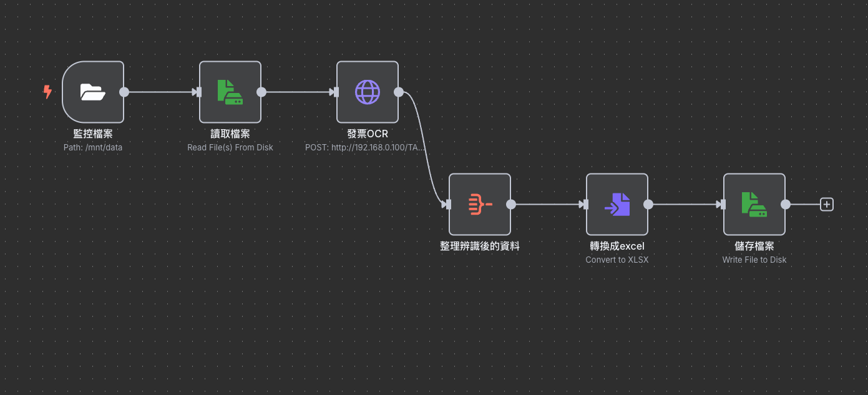This screenshot has width=868, height=395.
Task: Click the 'Read File(s) From Disk' subtitle
Action: coord(230,148)
